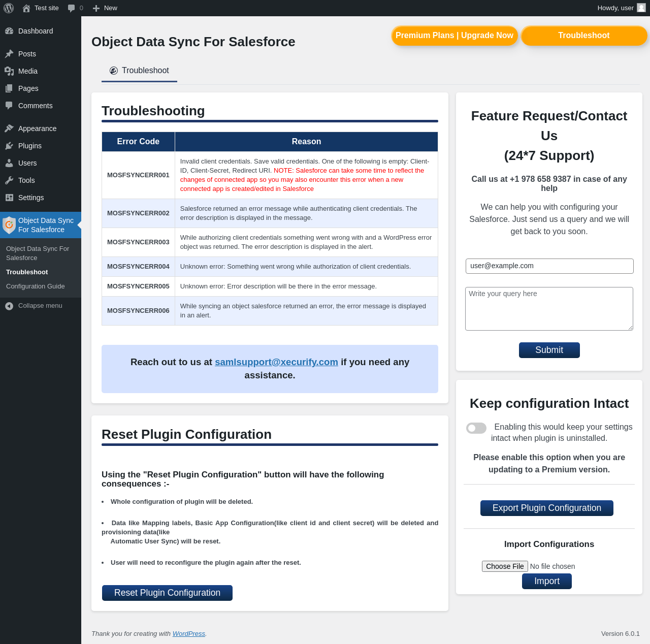Open Configuration Guide submenu item
650x644 pixels.
pos(36,286)
